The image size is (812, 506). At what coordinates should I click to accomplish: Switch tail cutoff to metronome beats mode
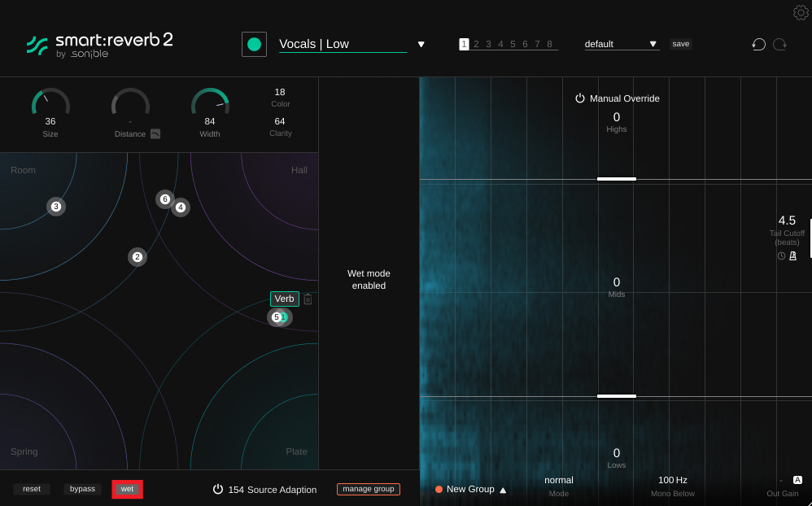pos(792,256)
